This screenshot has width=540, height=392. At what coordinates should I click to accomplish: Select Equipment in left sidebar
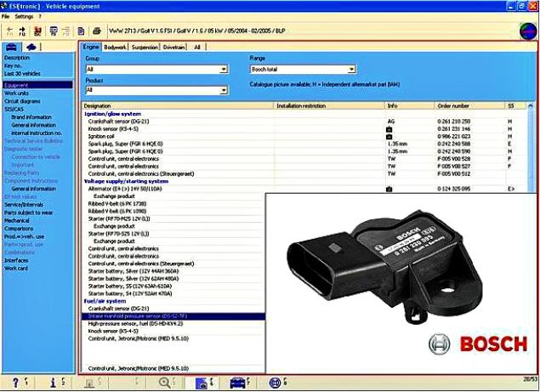(37, 85)
